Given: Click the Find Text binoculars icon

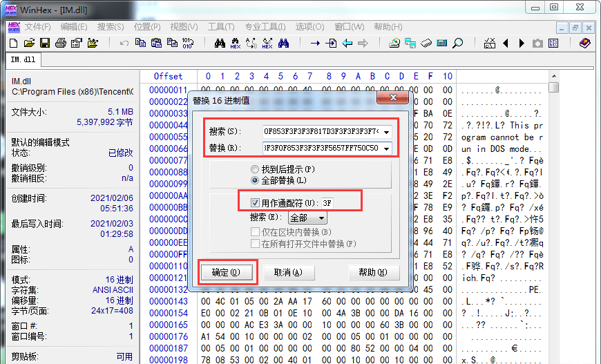Looking at the screenshot, I should click(x=220, y=43).
